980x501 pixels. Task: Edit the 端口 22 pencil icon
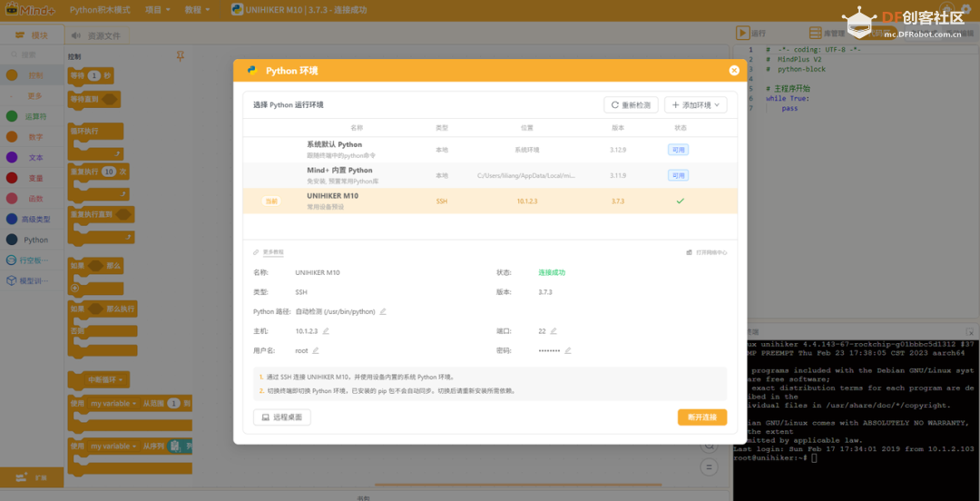(x=554, y=331)
